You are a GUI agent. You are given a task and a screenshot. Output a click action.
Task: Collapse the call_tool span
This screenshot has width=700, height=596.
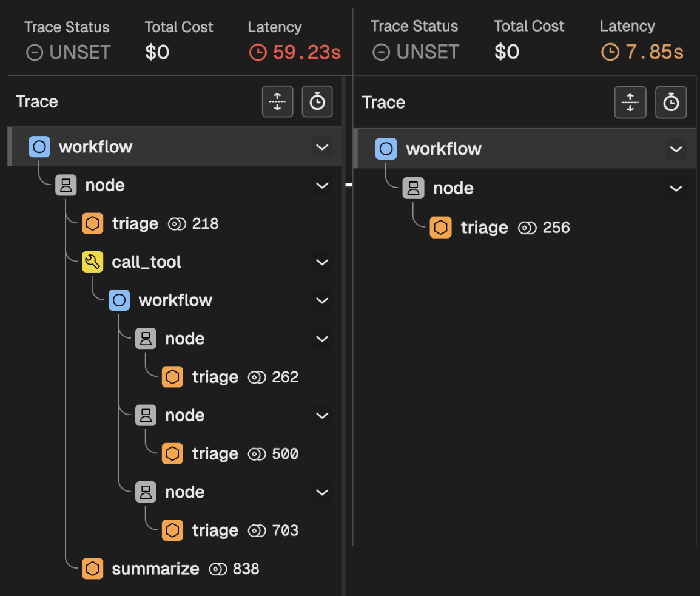(x=322, y=262)
